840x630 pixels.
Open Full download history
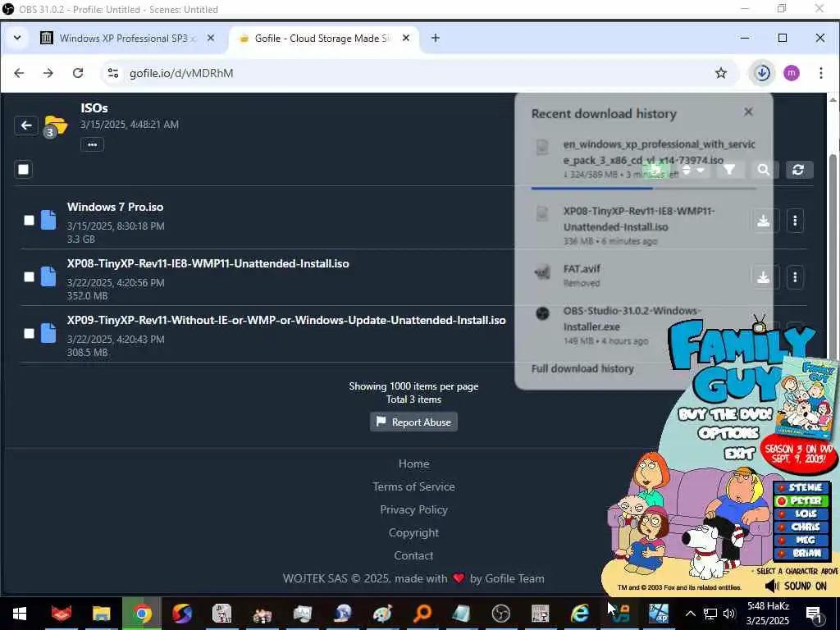pyautogui.click(x=582, y=368)
